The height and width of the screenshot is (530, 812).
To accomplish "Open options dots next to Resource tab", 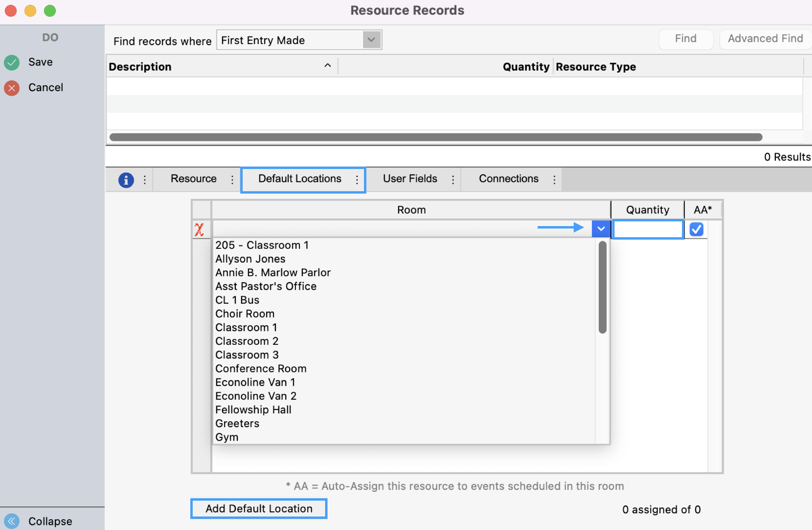I will pos(232,180).
